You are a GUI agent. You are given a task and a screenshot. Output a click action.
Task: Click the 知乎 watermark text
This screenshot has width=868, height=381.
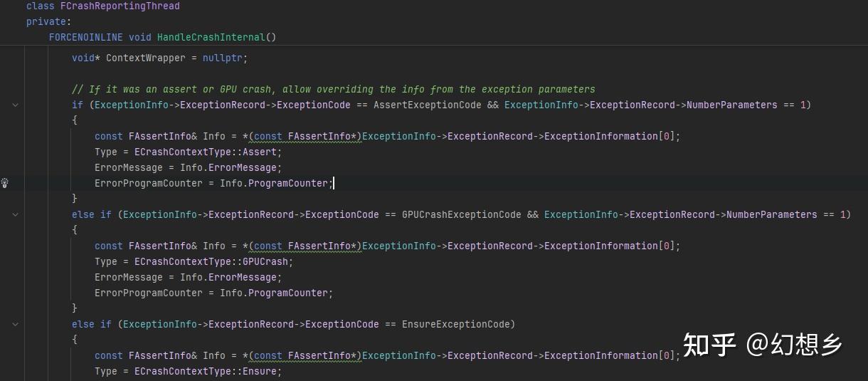pyautogui.click(x=709, y=345)
